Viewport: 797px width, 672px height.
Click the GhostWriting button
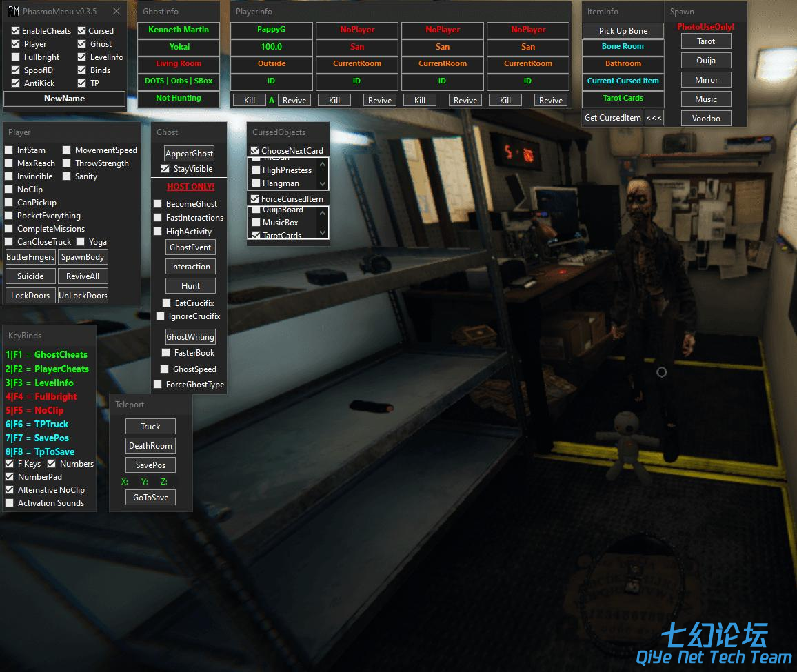pos(190,336)
